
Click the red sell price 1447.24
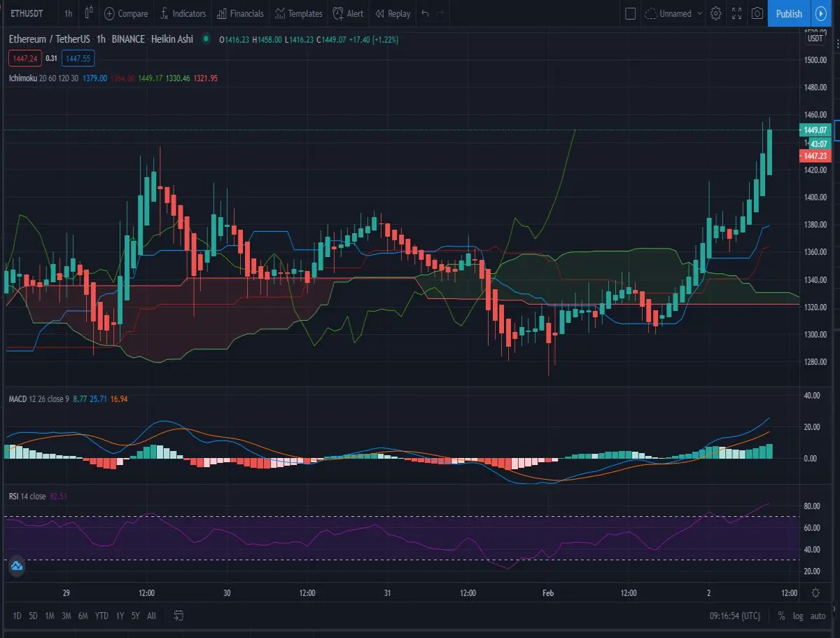25,58
